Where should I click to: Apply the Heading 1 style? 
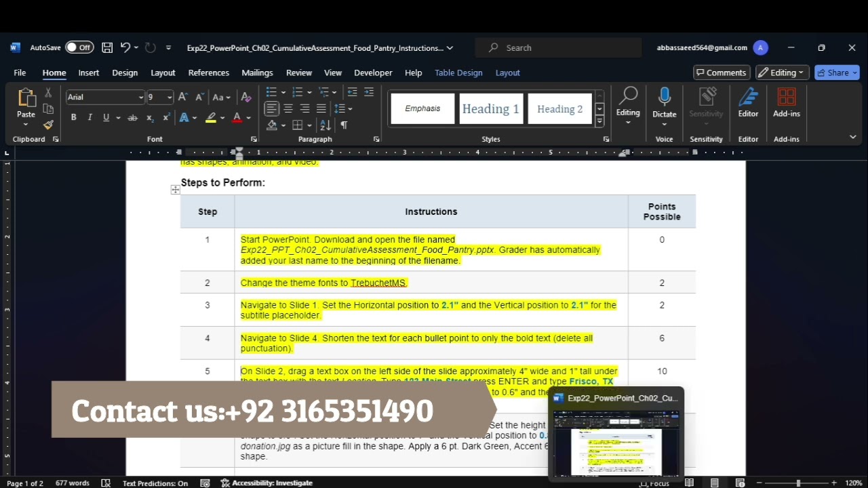pos(490,108)
